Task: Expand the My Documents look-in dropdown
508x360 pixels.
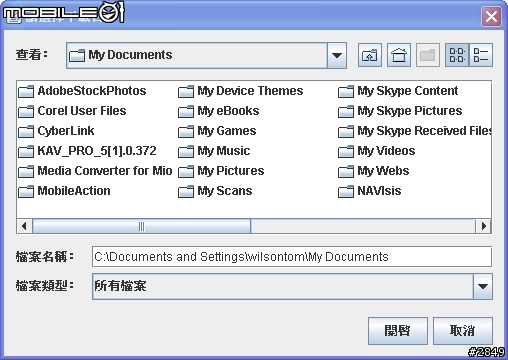Action: coord(337,55)
